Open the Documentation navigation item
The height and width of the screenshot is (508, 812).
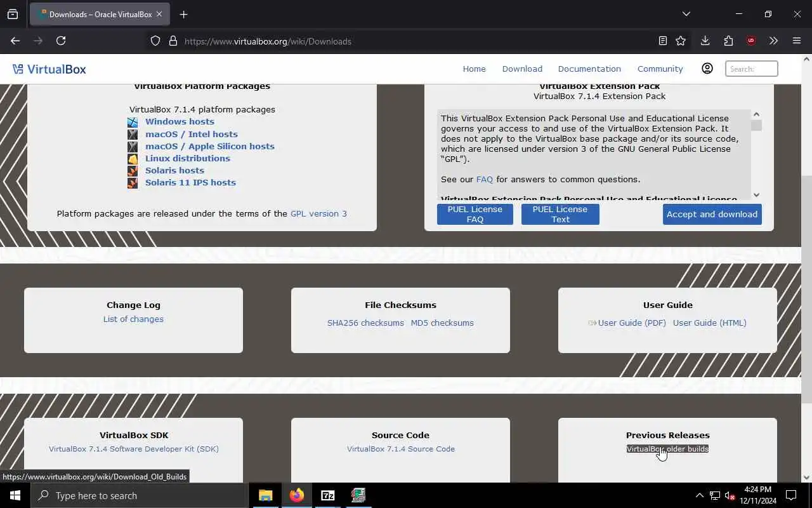tap(589, 69)
